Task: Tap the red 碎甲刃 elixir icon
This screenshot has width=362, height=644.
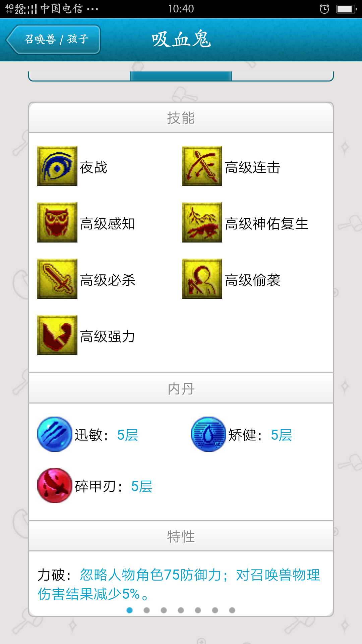Action: pos(55,486)
